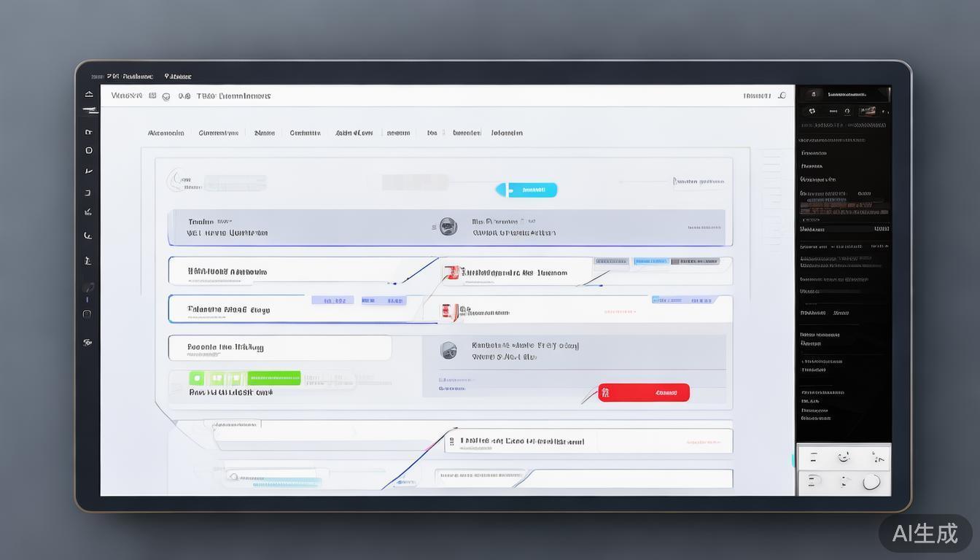Image resolution: width=980 pixels, height=560 pixels.
Task: Toggle the large circle control in the light panel
Action: (x=871, y=482)
